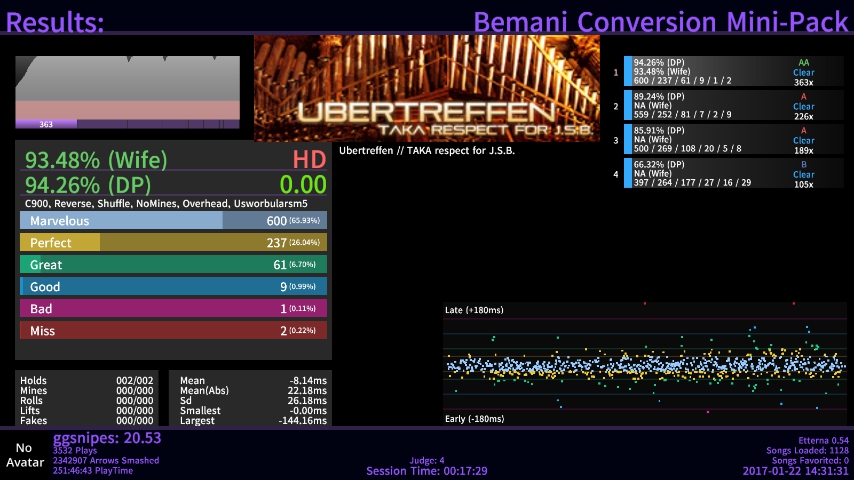The width and height of the screenshot is (854, 480).
Task: Click the Good judgment row
Action: [x=173, y=287]
